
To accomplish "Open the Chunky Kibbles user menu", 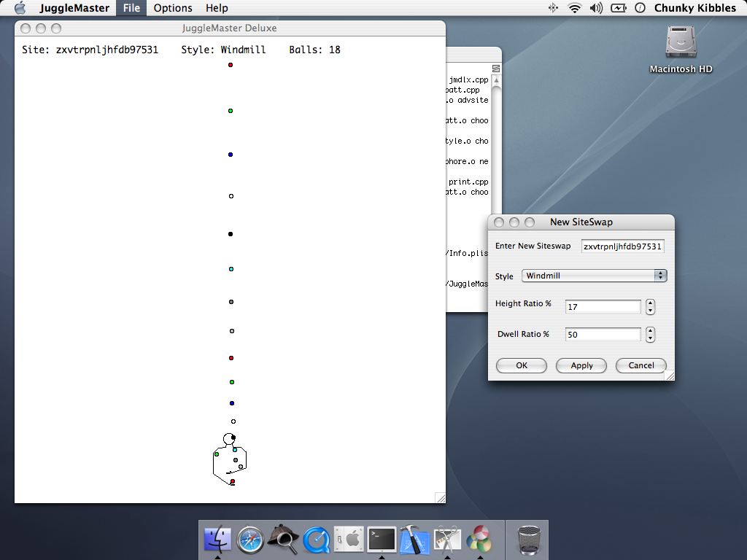I will pos(695,7).
